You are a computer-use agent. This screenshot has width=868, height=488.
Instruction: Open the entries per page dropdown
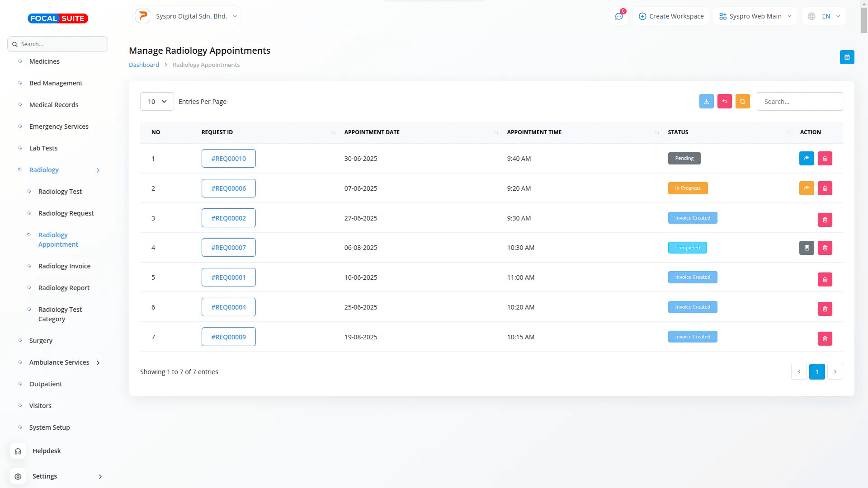(x=157, y=102)
